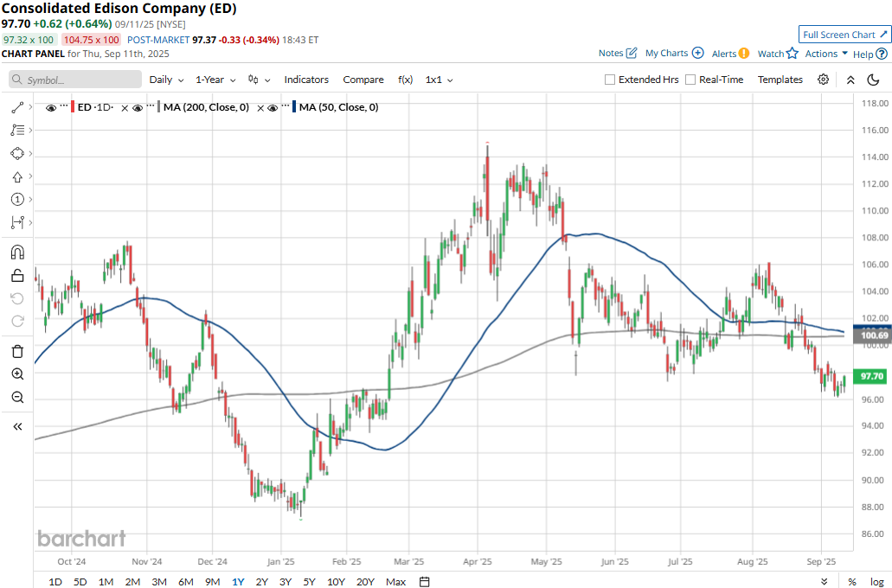This screenshot has height=588, width=892.
Task: Hide the MA 200 line
Action: pyautogui.click(x=137, y=107)
